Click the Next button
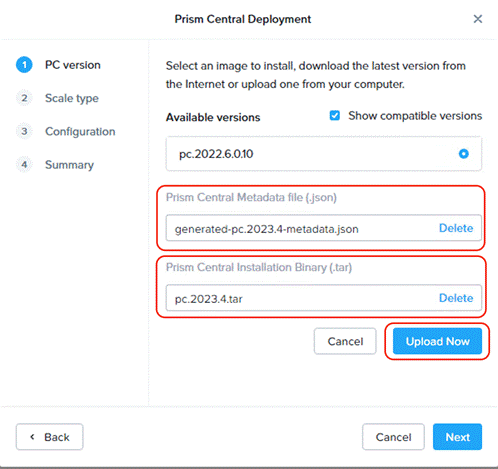Image resolution: width=498 pixels, height=469 pixels. click(x=457, y=437)
